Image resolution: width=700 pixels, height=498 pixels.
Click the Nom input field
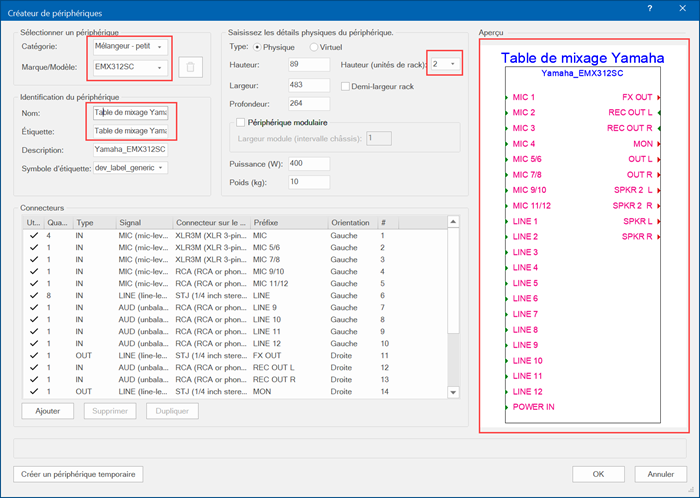click(x=130, y=112)
